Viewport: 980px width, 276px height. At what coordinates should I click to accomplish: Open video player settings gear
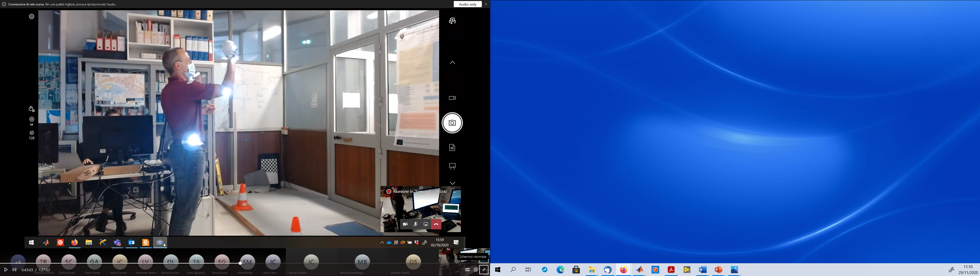475,270
